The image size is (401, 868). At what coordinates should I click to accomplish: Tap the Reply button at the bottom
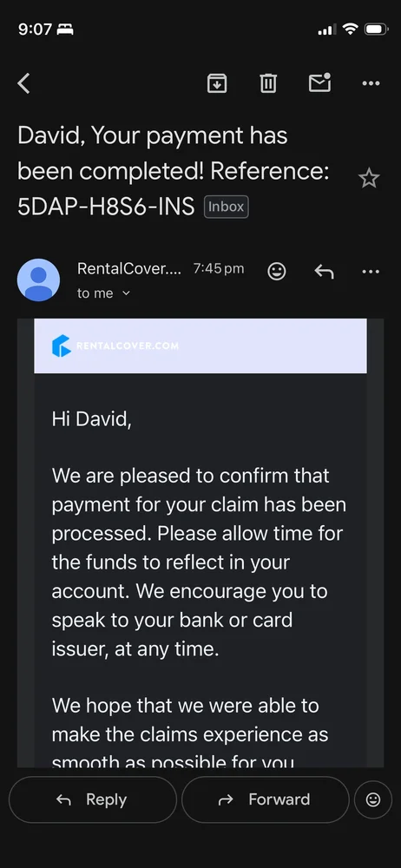[93, 799]
